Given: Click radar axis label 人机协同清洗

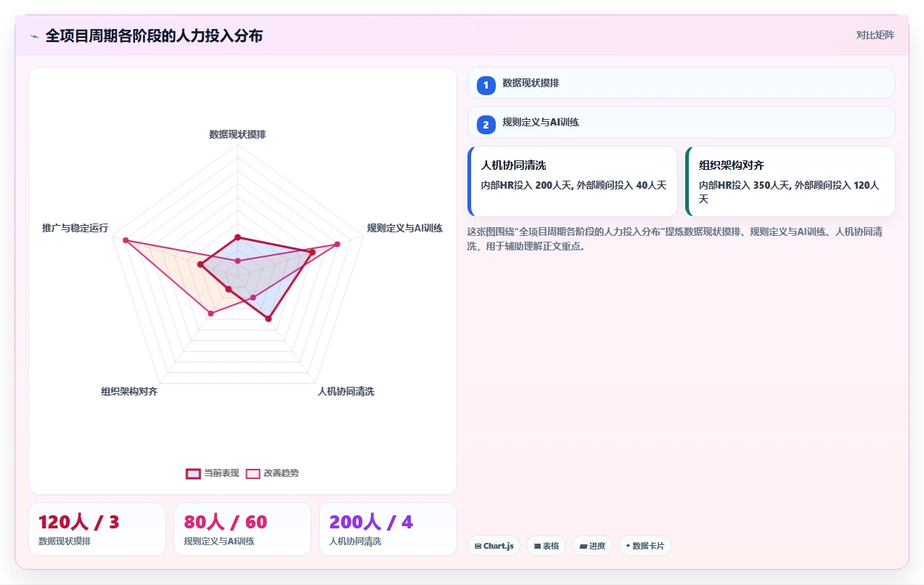Looking at the screenshot, I should coord(346,392).
